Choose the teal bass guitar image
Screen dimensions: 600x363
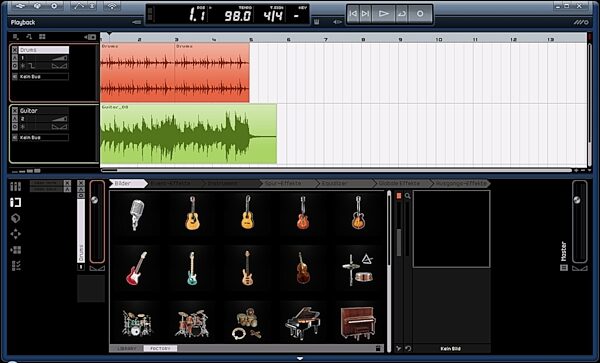(192, 268)
